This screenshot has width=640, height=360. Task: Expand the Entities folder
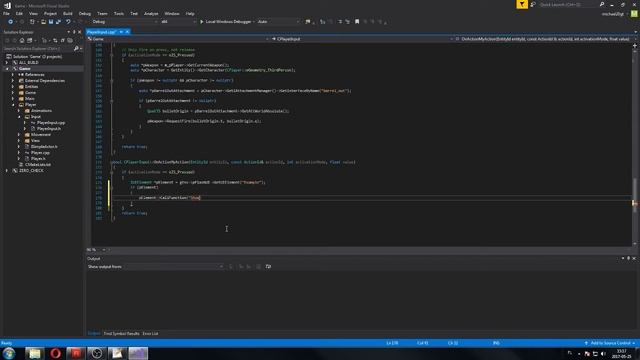tap(13, 87)
